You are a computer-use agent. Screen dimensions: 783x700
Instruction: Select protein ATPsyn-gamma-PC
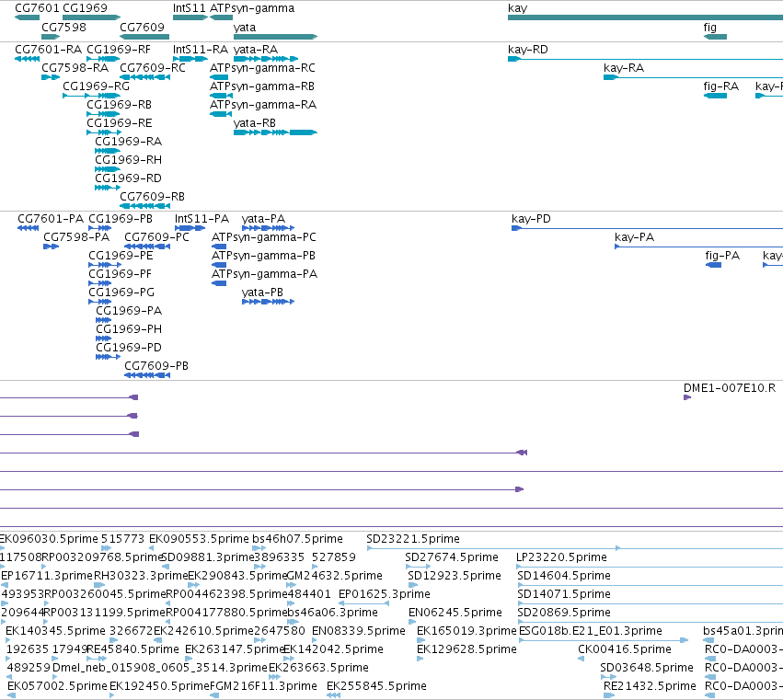click(x=264, y=237)
